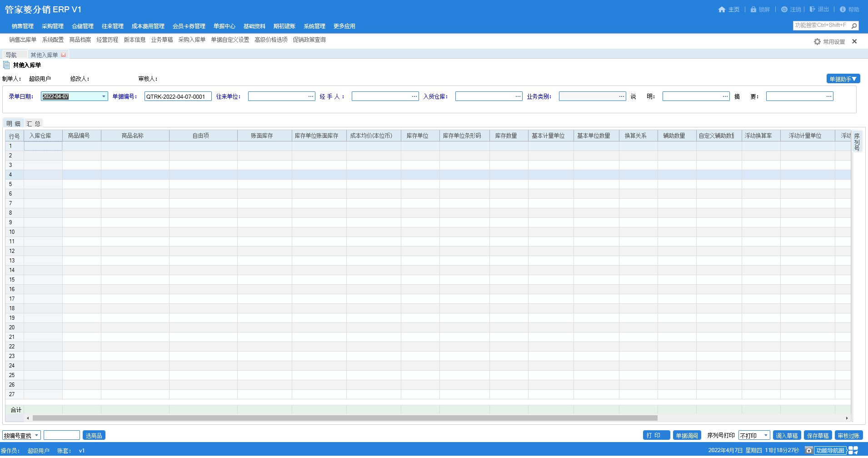This screenshot has width=868, height=458.
Task: Open 成本费用管理 menu
Action: 148,26
